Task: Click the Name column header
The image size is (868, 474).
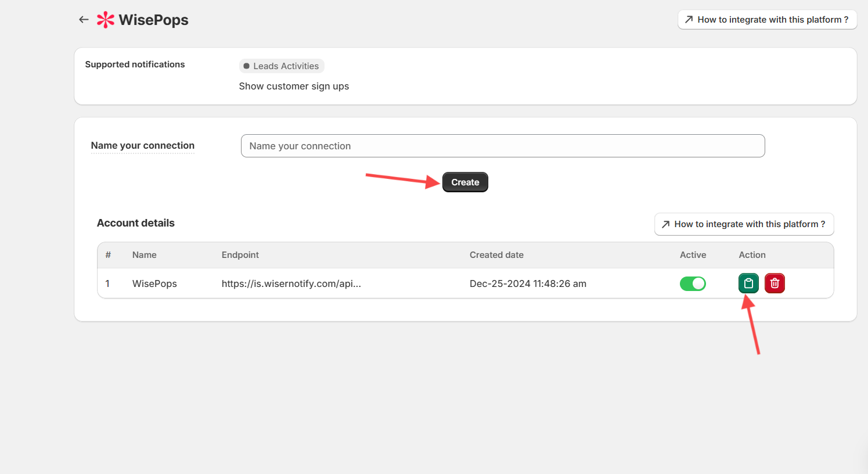Action: tap(145, 255)
